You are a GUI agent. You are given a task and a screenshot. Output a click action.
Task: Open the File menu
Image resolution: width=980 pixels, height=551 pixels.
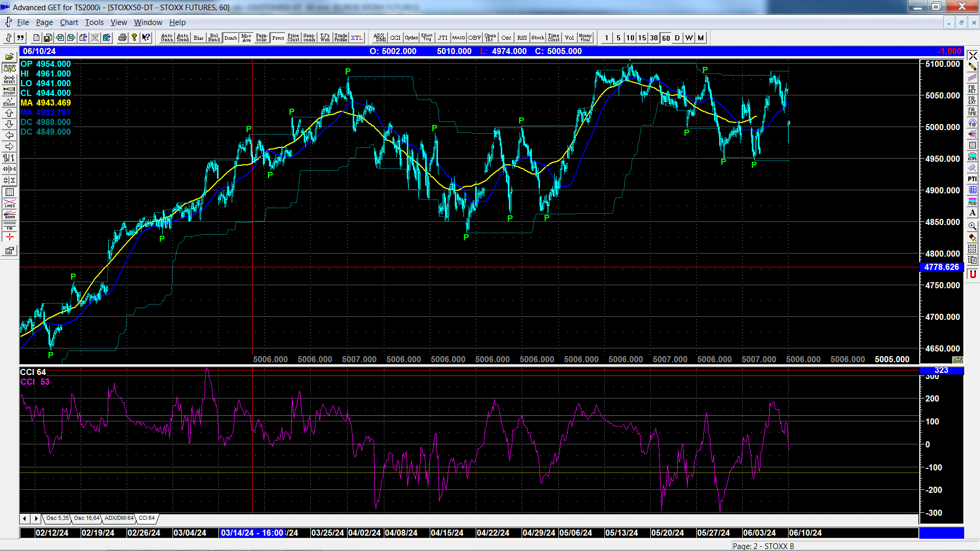click(x=23, y=22)
